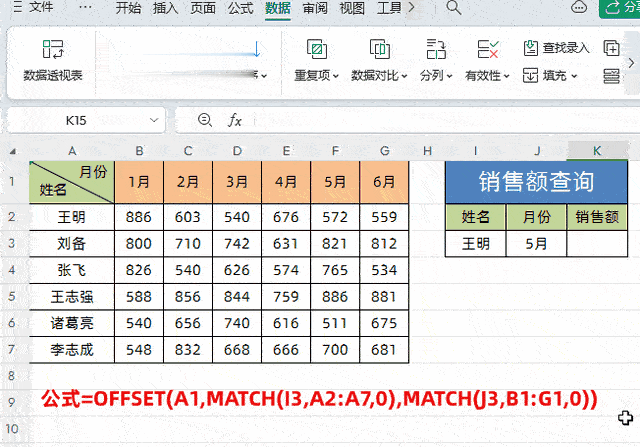Select the 诸葛亮 name cell
Image resolution: width=640 pixels, height=447 pixels.
pos(72,323)
